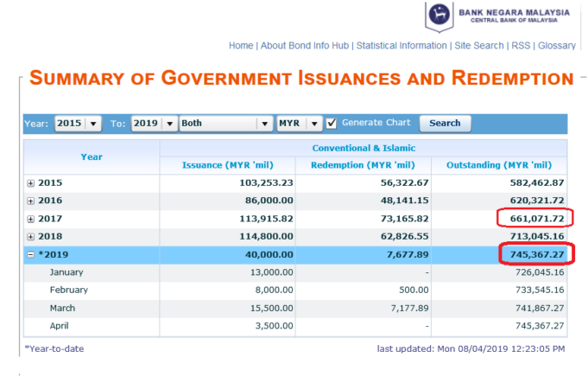This screenshot has height=383, width=588.
Task: Click February outstanding 733,545.16
Action: [540, 290]
